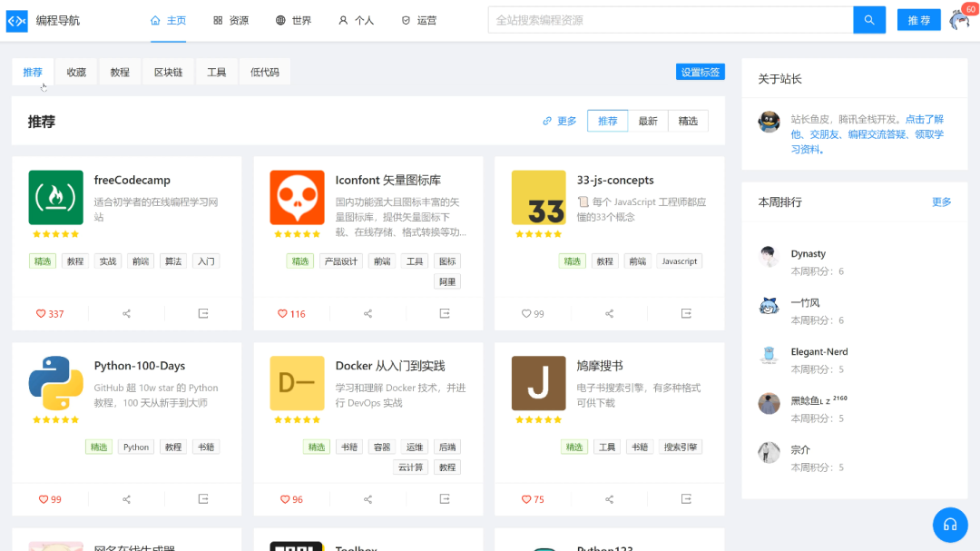Viewport: 980px width, 551px height.
Task: Open 33-js-concepts via its jump icon
Action: 686,314
